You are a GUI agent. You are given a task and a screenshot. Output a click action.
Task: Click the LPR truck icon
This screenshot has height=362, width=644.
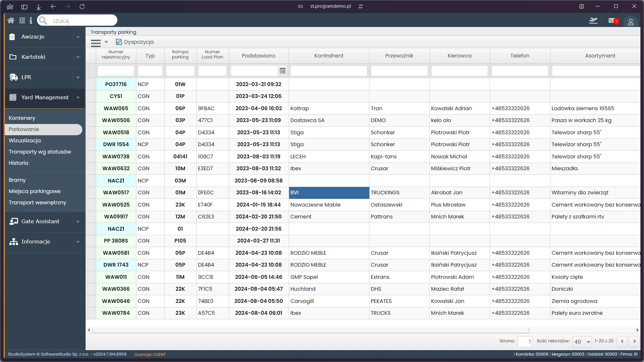[14, 77]
